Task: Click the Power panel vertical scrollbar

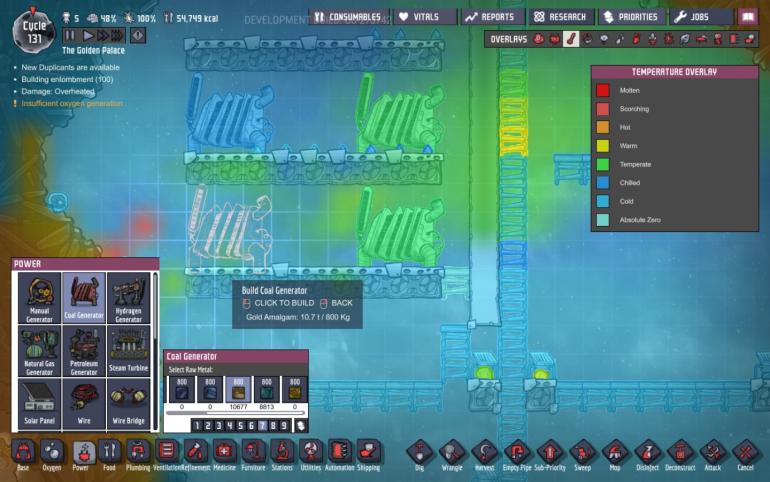Action: (x=155, y=351)
